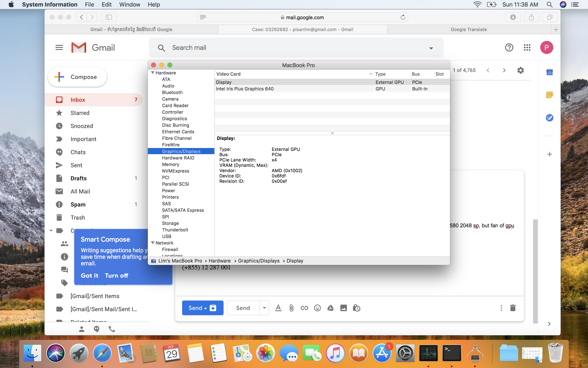Toggle confidential mode lock-clock icon
Screen dimensions: 588x368
(x=356, y=308)
